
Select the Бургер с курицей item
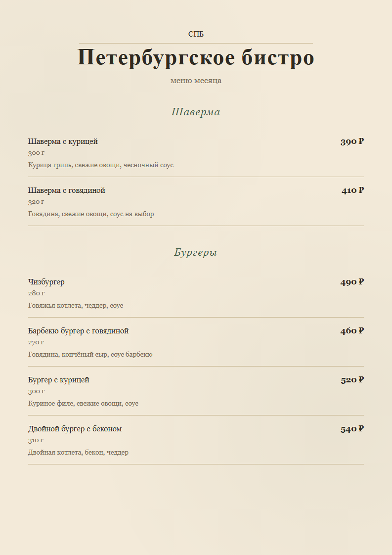[x=59, y=380]
